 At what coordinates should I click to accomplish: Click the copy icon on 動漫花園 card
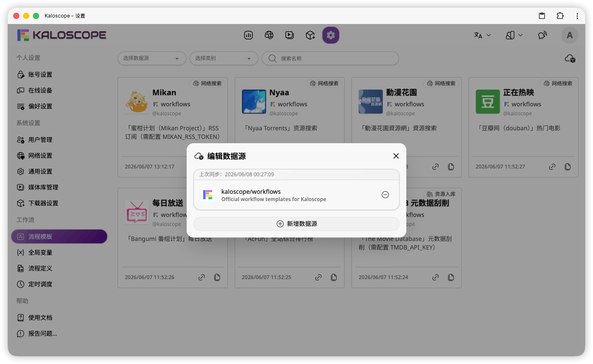point(451,167)
